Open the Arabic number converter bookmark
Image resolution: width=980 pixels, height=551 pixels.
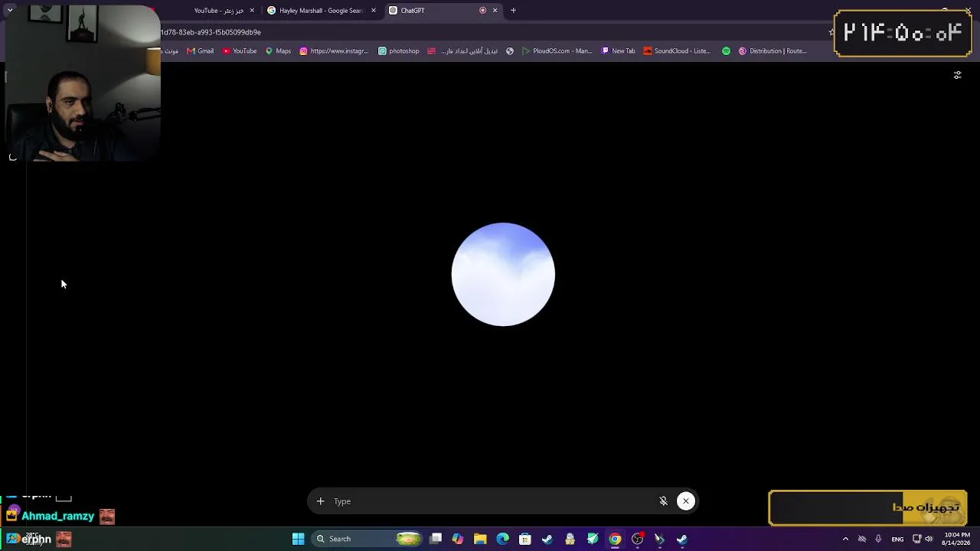[462, 51]
